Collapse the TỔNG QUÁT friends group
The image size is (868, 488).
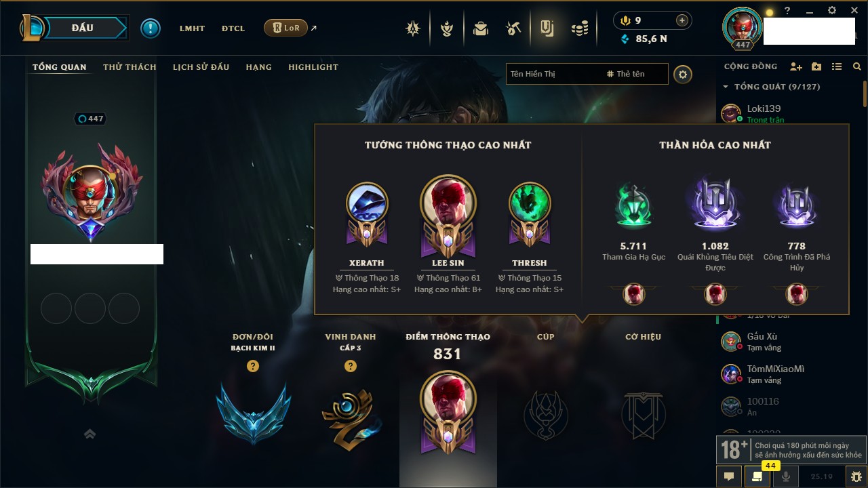tap(726, 87)
